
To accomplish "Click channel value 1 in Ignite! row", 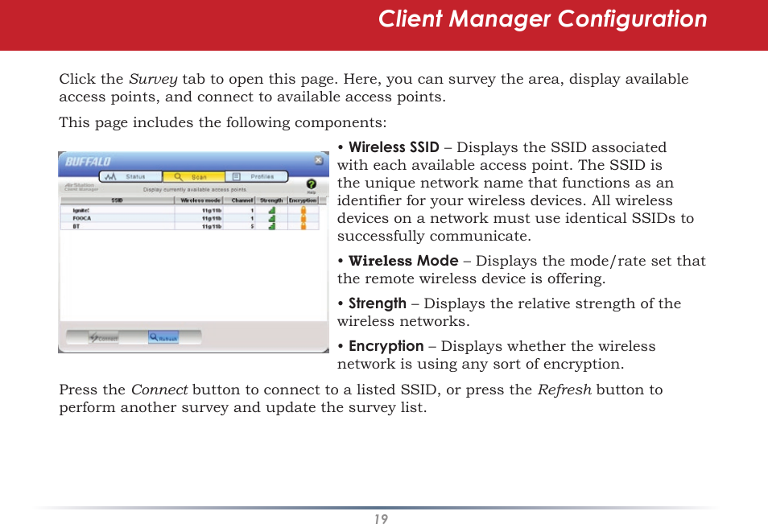I will pyautogui.click(x=252, y=211).
